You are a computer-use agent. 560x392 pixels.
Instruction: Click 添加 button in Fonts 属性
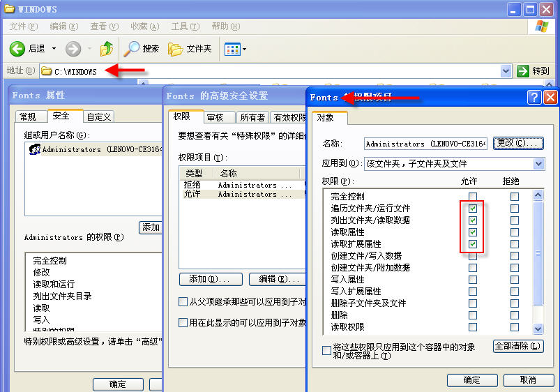[151, 227]
